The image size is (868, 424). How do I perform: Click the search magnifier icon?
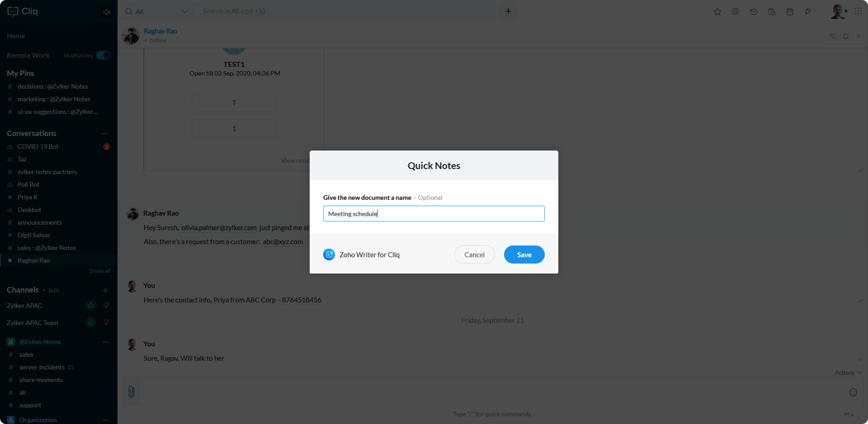click(129, 12)
